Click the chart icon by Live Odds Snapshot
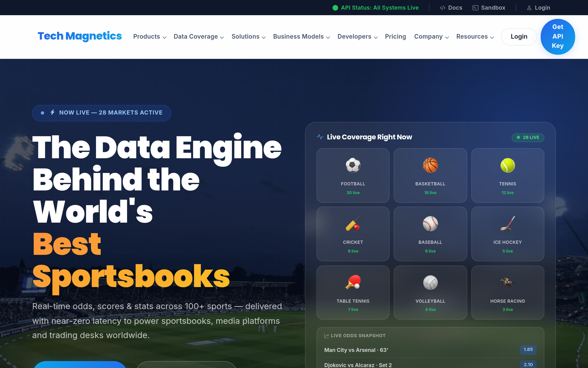Image resolution: width=588 pixels, height=368 pixels. [x=326, y=336]
